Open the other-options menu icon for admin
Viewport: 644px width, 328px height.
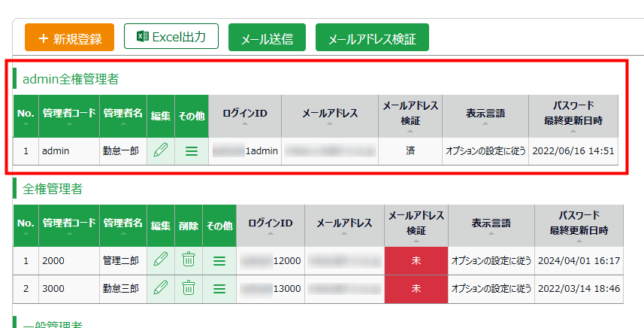coord(192,150)
